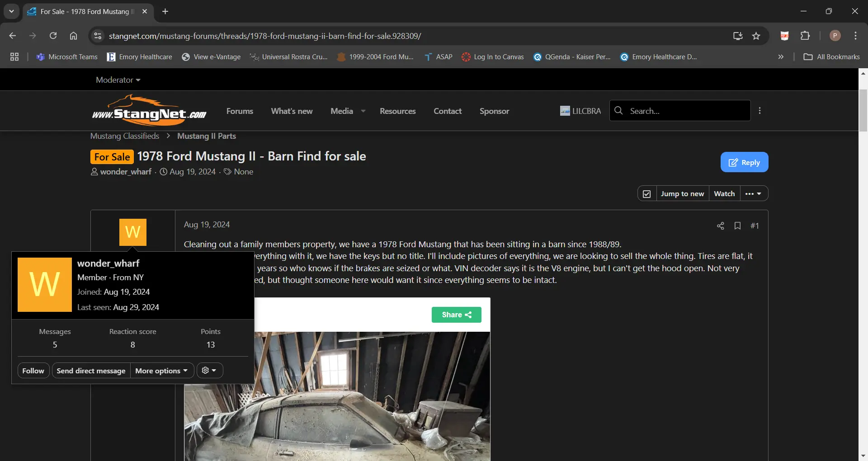Open the vertical dots menu beside search
Screen dimensions: 868x461
[x=760, y=111]
